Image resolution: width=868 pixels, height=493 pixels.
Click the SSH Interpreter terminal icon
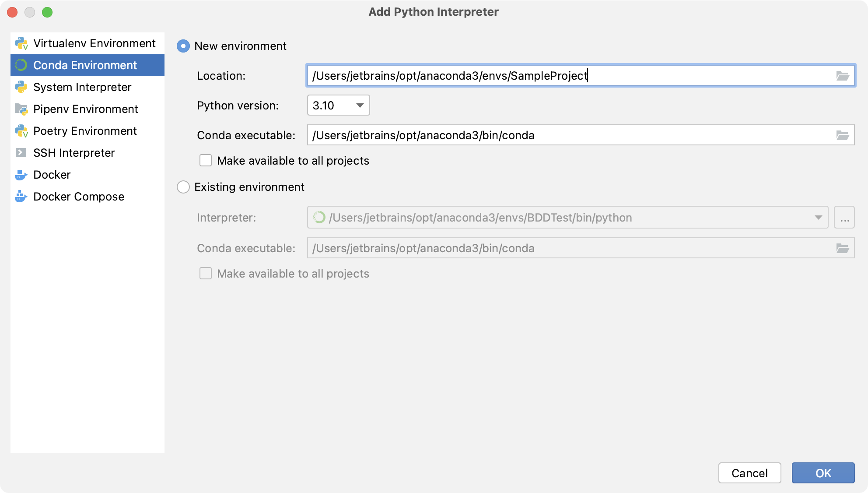tap(21, 153)
